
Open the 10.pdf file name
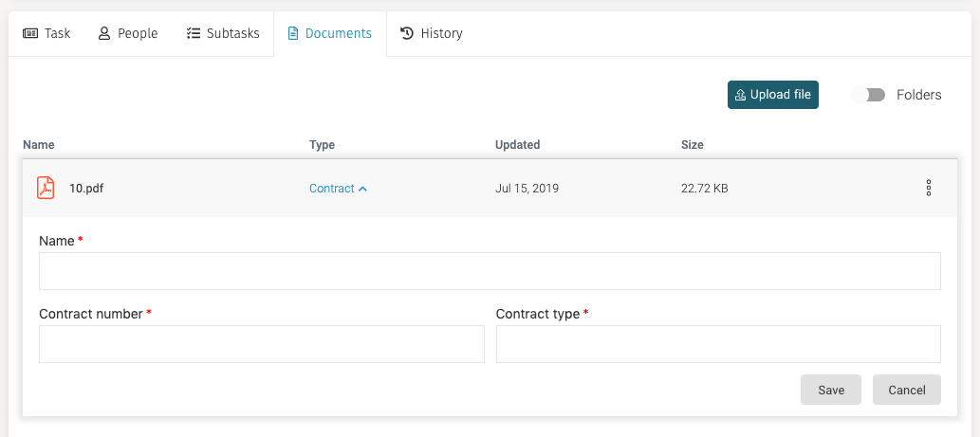click(x=86, y=189)
